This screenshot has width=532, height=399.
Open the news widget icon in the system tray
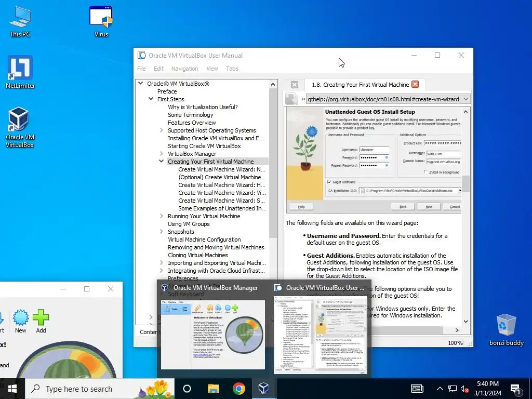pos(417,389)
